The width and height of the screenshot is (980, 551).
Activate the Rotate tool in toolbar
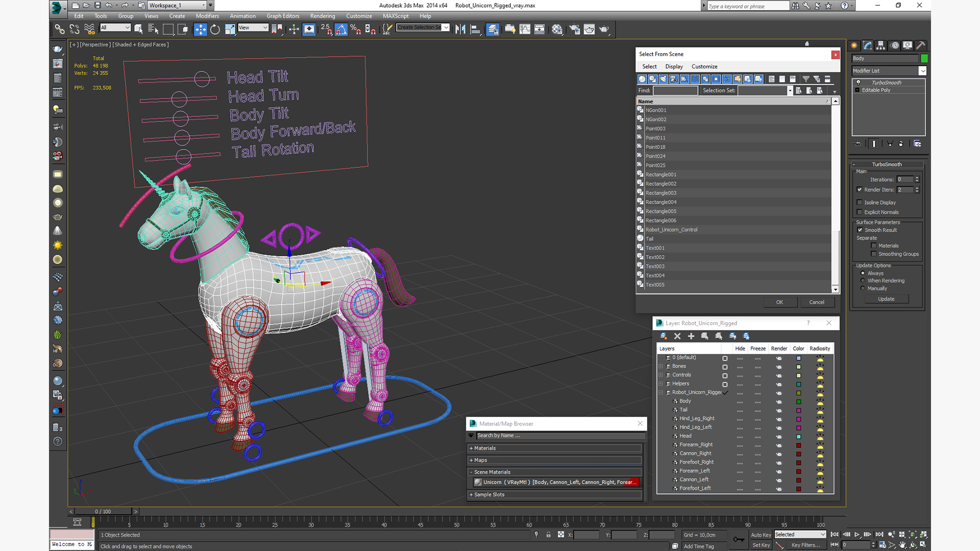[x=215, y=30]
